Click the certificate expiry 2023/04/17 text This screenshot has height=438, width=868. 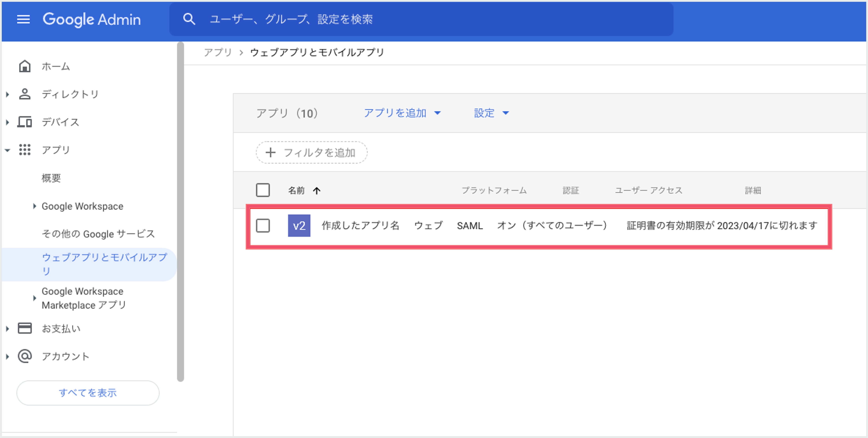722,225
